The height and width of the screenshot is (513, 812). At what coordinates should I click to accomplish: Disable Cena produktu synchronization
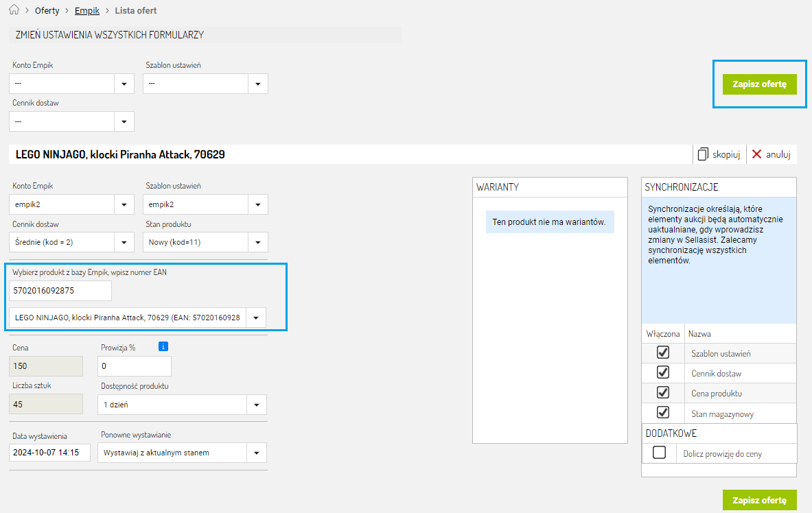[x=662, y=392]
